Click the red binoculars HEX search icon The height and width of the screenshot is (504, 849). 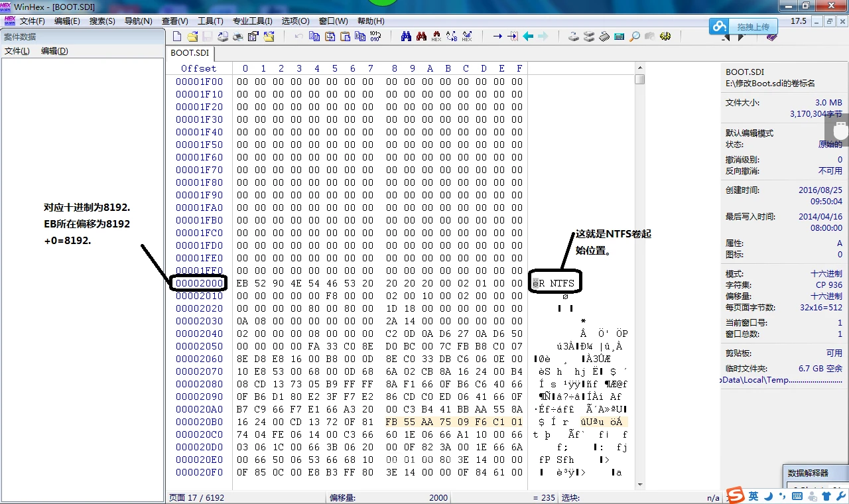click(x=436, y=36)
